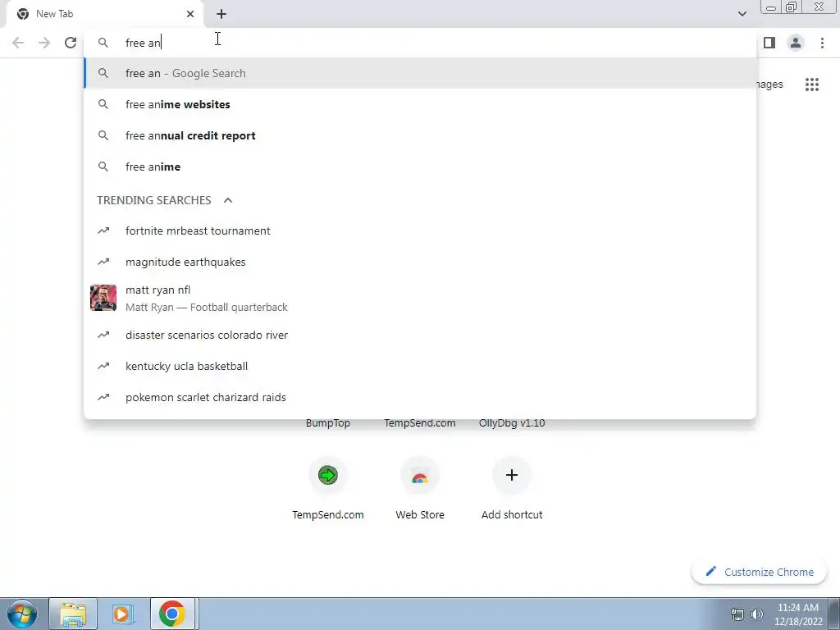Close the New Tab tab

[190, 14]
